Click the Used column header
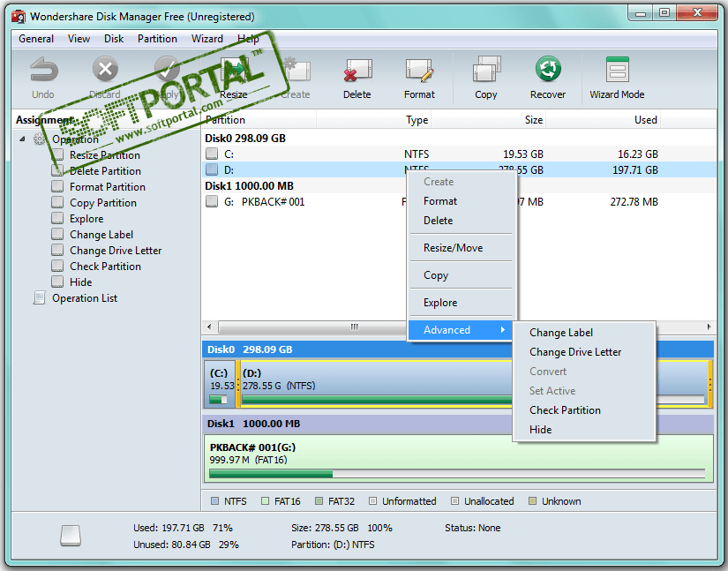Image resolution: width=728 pixels, height=571 pixels. [603, 120]
